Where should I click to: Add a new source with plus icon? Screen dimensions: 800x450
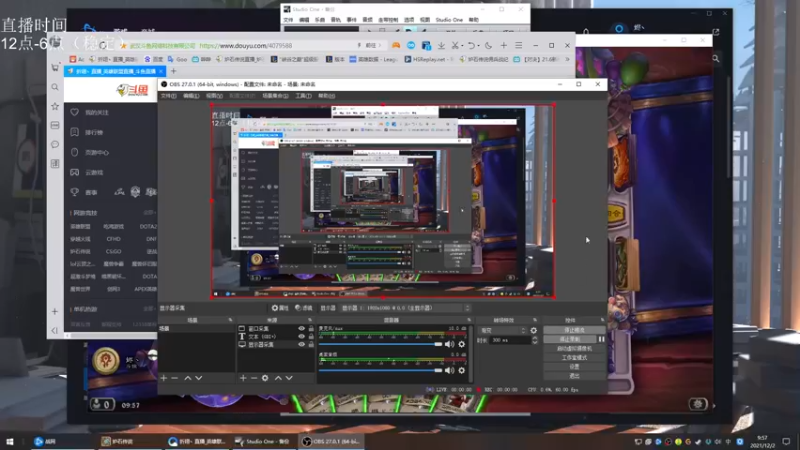pos(243,378)
